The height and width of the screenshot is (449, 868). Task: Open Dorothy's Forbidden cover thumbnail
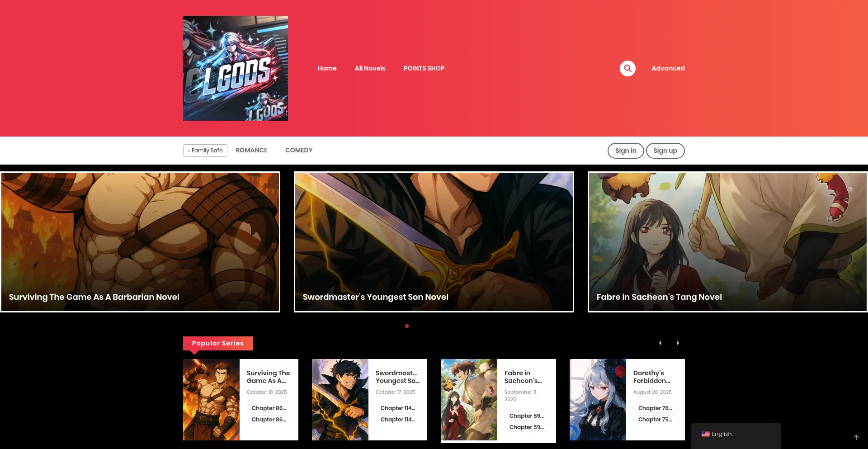pyautogui.click(x=598, y=400)
